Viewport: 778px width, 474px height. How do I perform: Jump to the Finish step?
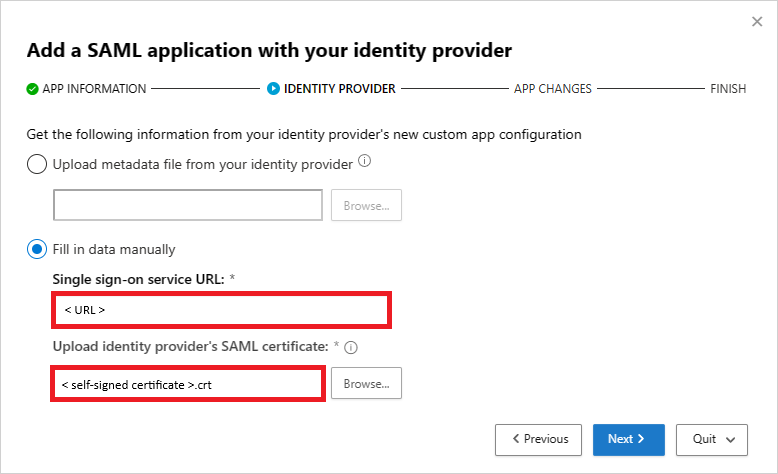[727, 89]
